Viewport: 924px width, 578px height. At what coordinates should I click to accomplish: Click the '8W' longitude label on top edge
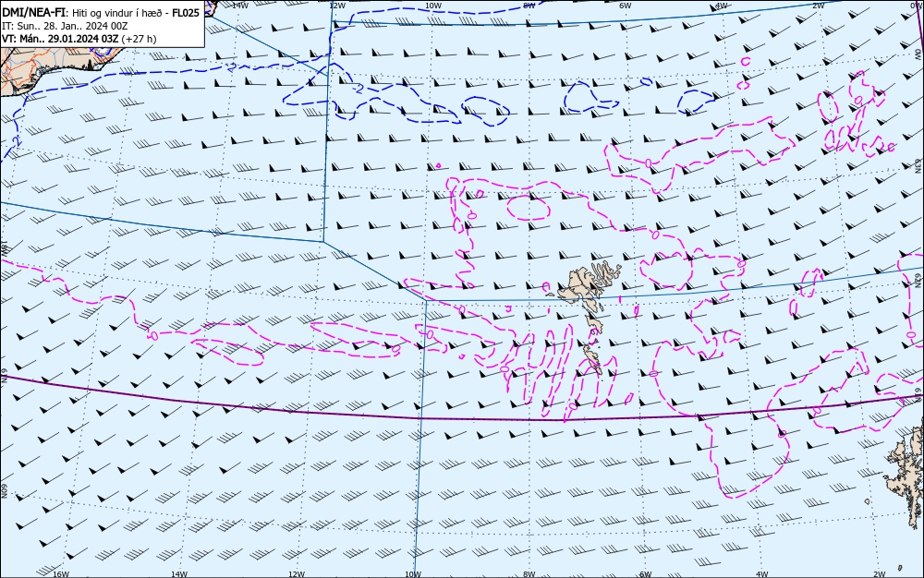click(529, 6)
